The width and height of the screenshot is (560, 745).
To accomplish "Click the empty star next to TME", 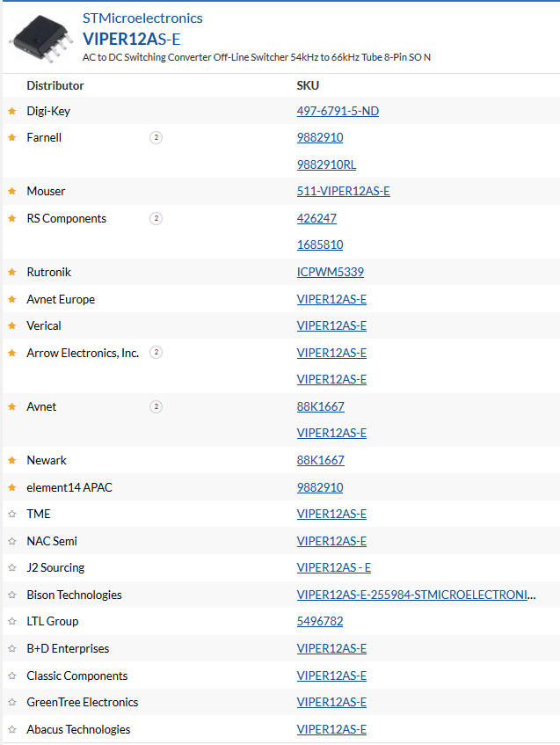I will click(12, 514).
